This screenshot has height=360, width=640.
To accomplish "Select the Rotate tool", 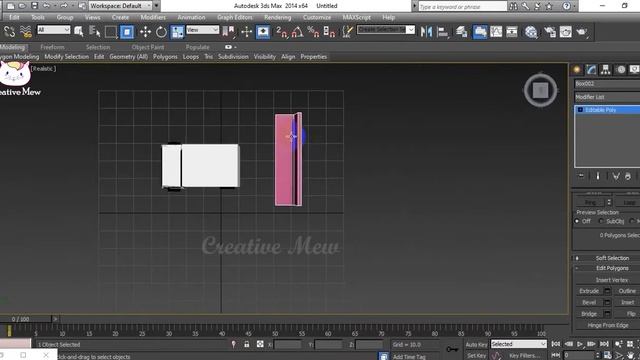I will tap(161, 31).
